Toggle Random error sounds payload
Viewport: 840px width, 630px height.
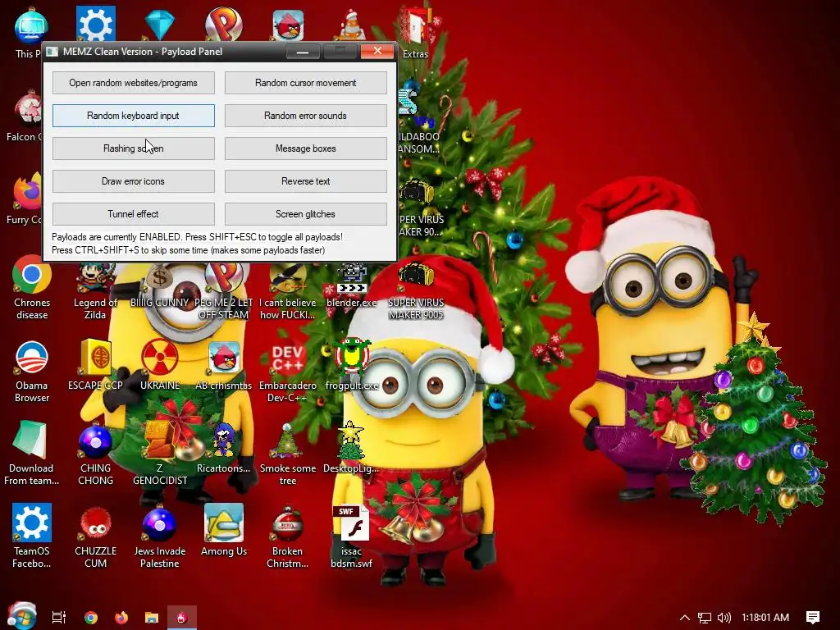point(305,116)
